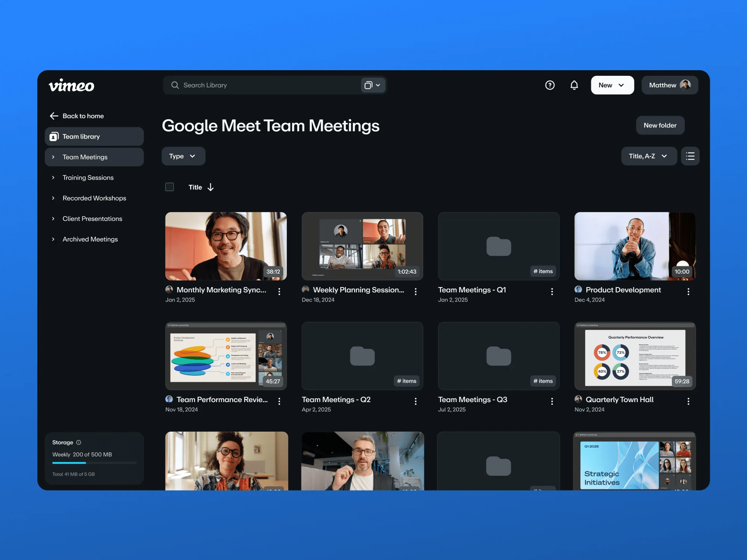Open the Quarterly Town Hall title link
Screen dimensions: 747x560
619,399
